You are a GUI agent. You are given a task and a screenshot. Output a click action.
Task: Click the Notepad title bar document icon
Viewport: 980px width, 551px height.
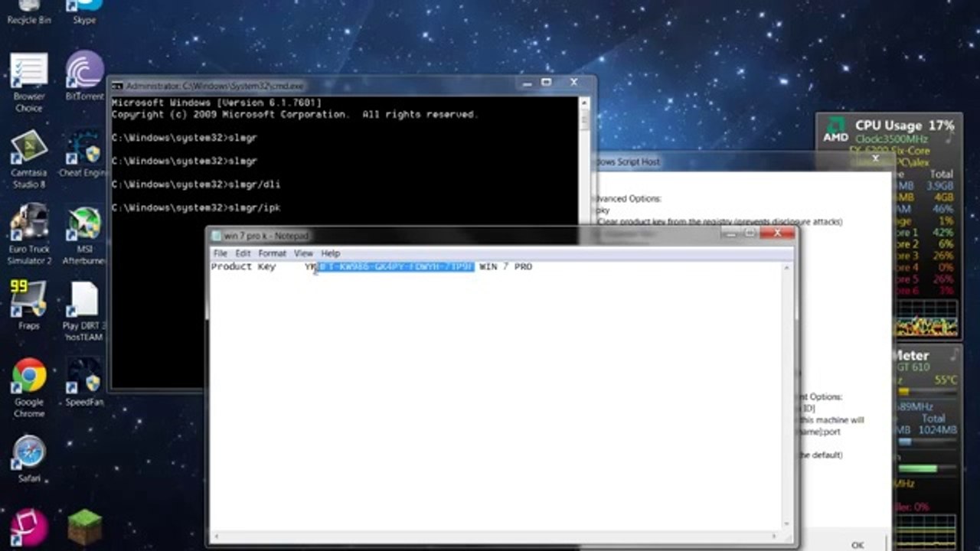[x=217, y=236]
